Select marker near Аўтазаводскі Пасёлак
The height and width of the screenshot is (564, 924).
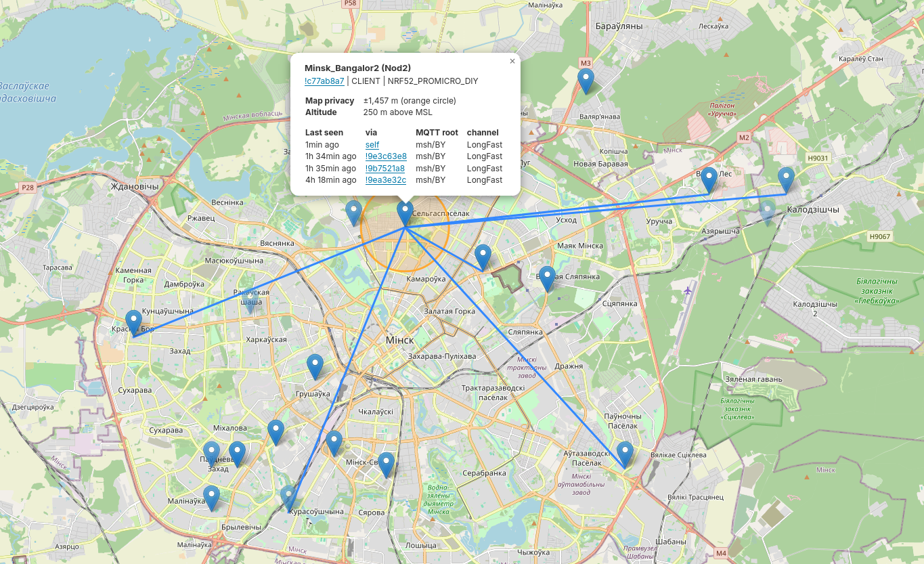click(625, 454)
